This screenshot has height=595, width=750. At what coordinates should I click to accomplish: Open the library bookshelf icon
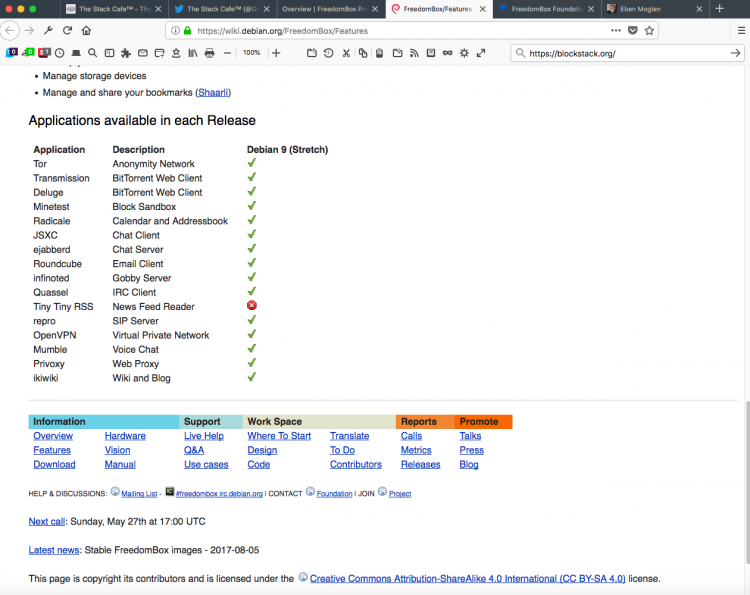193,53
